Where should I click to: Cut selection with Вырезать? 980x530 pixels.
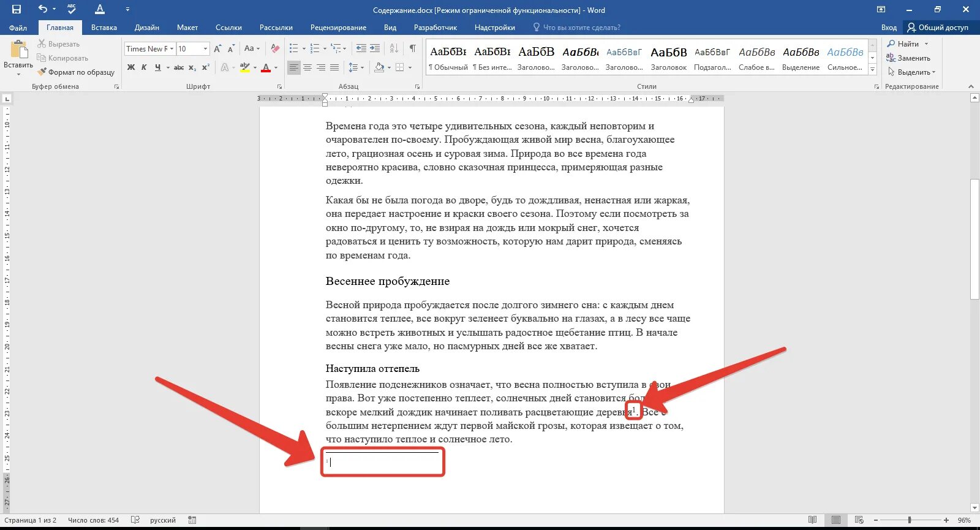(59, 44)
